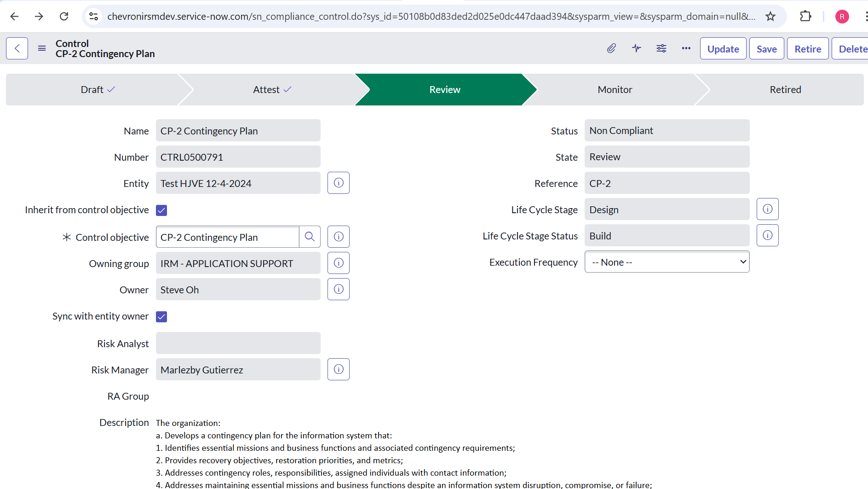Select the Retired stage
Screen dimensions: 868x489
(785, 90)
